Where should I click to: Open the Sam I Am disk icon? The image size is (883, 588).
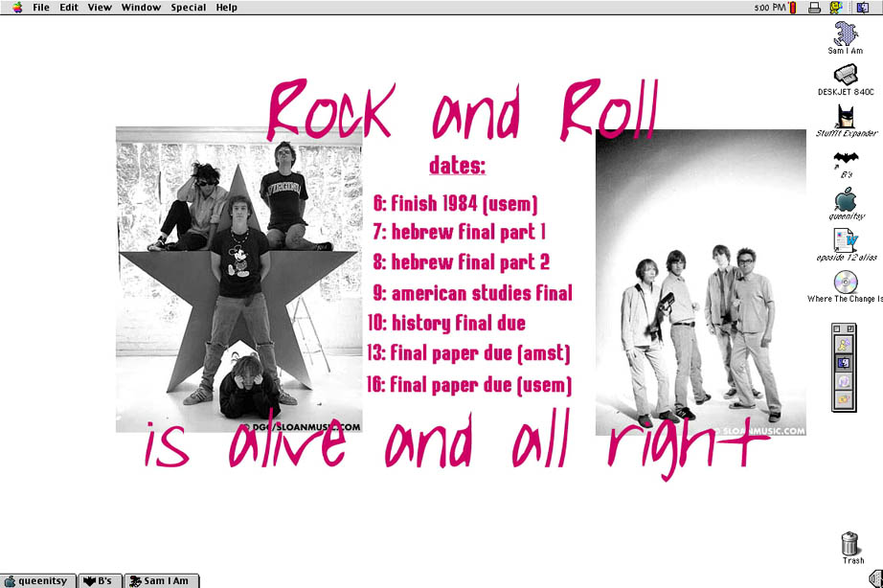pos(846,33)
